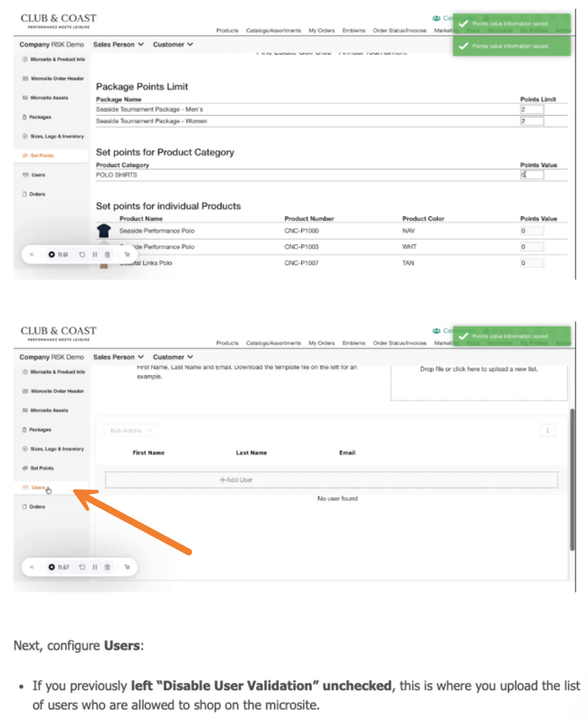The width and height of the screenshot is (588, 720).
Task: Pause the recording in the upper screenshot's recorder bar
Action: click(94, 255)
